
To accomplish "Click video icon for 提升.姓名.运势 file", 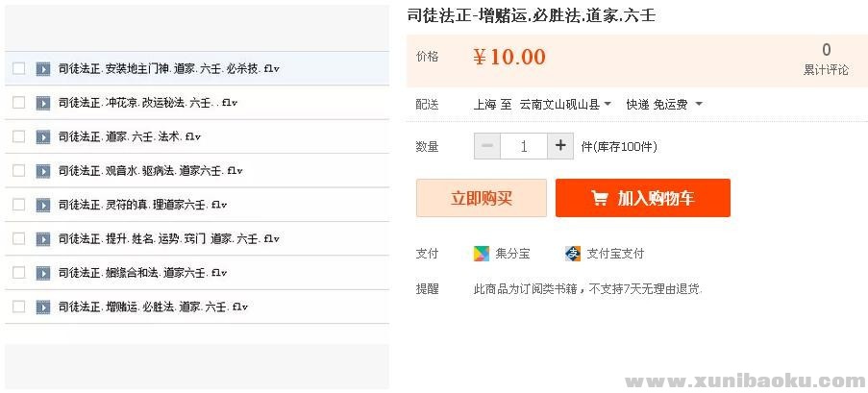I will (x=43, y=238).
